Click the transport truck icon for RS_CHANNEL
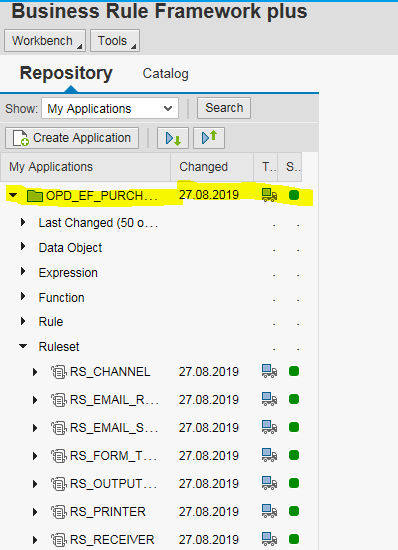 [269, 371]
